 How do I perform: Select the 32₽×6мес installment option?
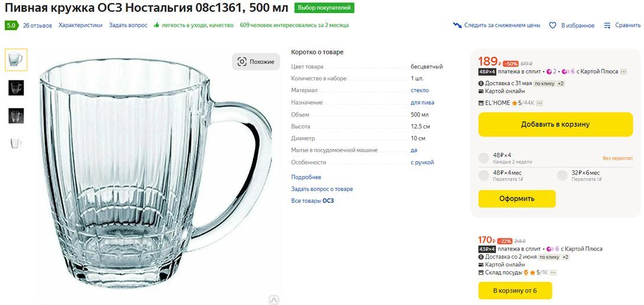pos(562,175)
